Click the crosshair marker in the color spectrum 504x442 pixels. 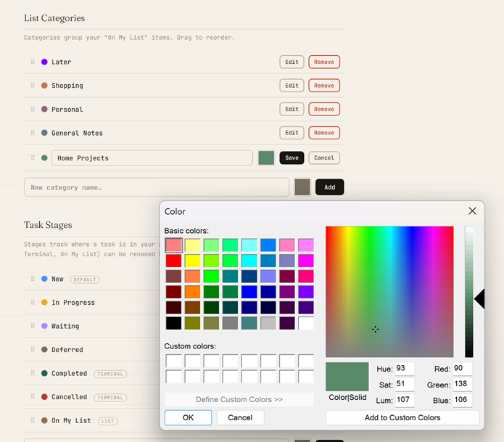[376, 329]
